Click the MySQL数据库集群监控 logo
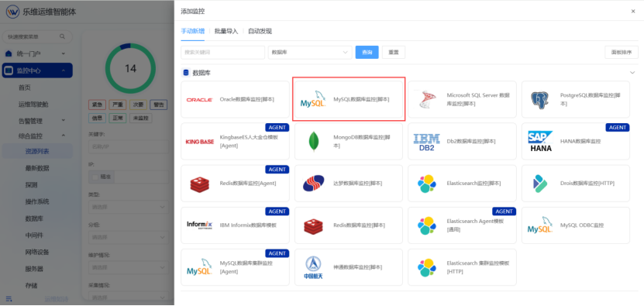The image size is (644, 306). (x=199, y=267)
